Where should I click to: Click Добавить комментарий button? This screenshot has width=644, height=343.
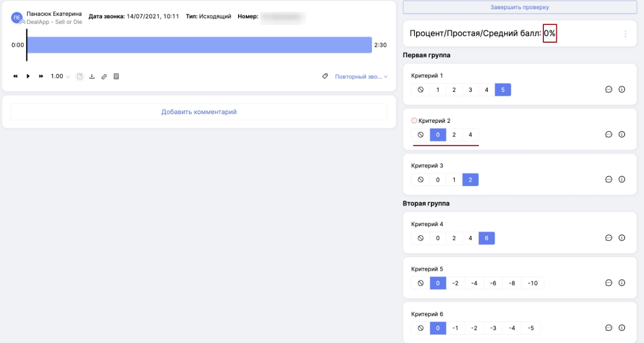(x=199, y=112)
